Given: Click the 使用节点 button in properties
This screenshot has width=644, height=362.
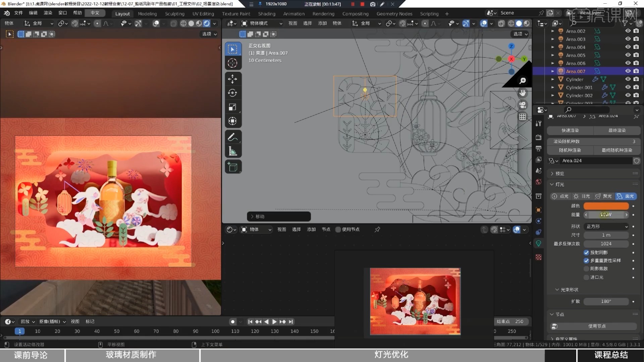Looking at the screenshot, I should (x=594, y=326).
